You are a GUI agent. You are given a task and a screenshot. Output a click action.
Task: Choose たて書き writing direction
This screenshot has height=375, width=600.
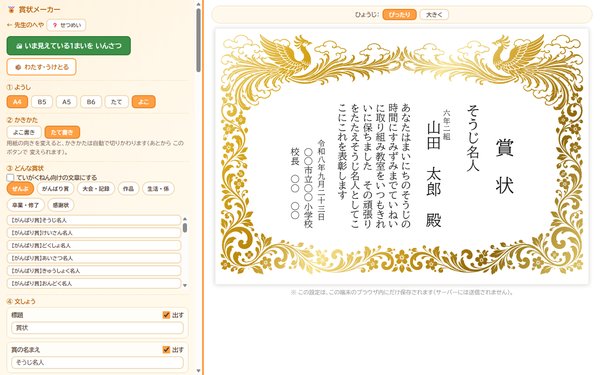(x=62, y=132)
